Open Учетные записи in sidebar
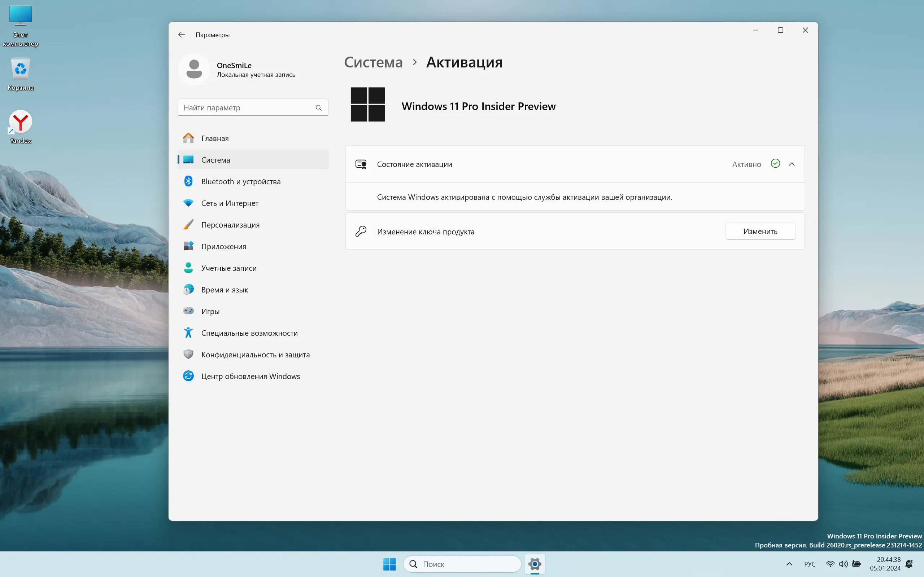Image resolution: width=924 pixels, height=577 pixels. pyautogui.click(x=229, y=268)
